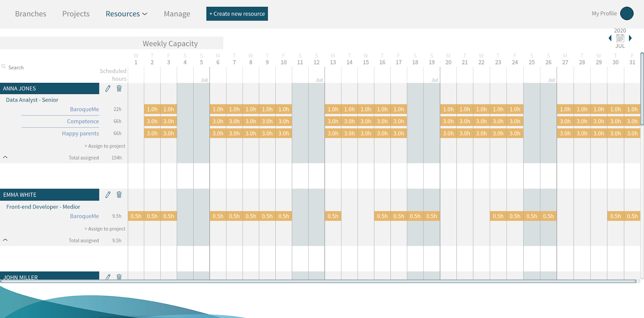Open the calendar date picker icon

click(x=620, y=38)
